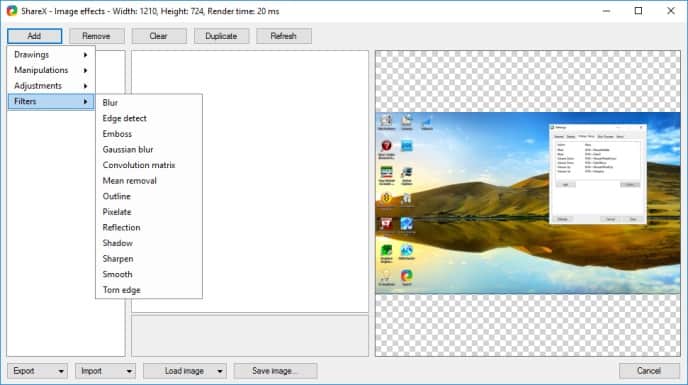This screenshot has width=688, height=385.
Task: Click the Remove button
Action: coord(97,36)
